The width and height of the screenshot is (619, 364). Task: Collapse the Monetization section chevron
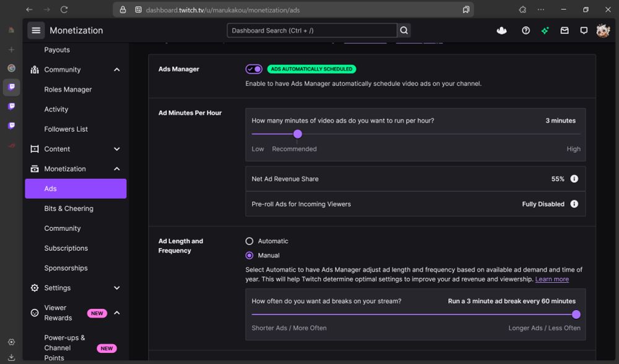117,169
